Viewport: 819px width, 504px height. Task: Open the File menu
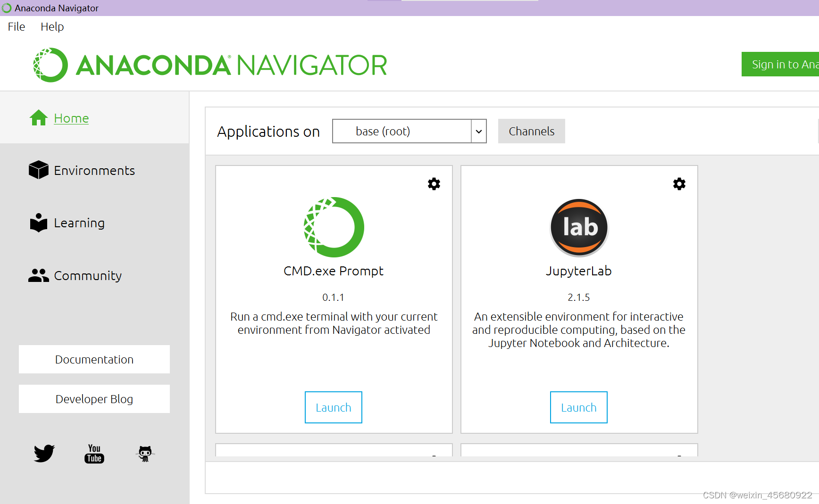coord(17,27)
